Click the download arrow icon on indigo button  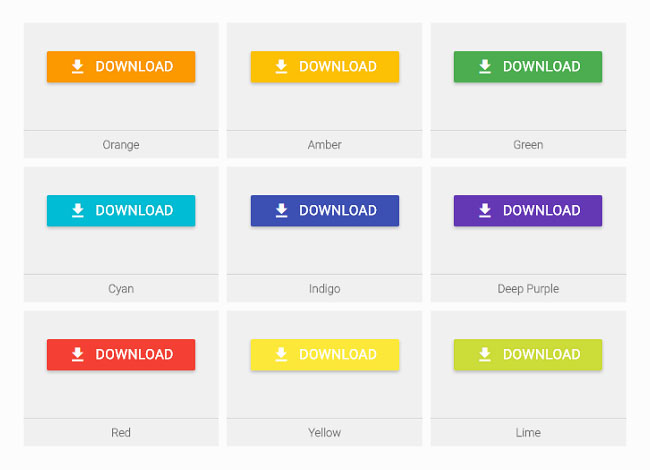[x=281, y=211]
